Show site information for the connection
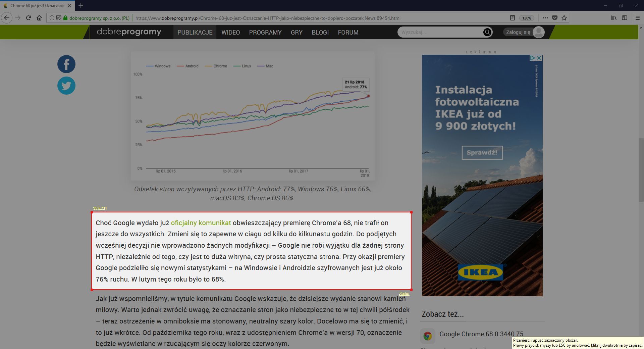 pyautogui.click(x=52, y=18)
